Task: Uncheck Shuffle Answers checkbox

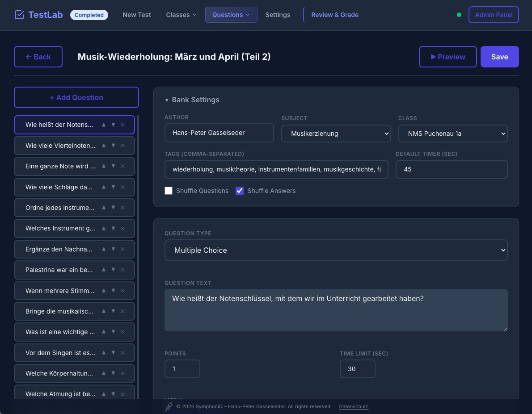Action: tap(240, 191)
